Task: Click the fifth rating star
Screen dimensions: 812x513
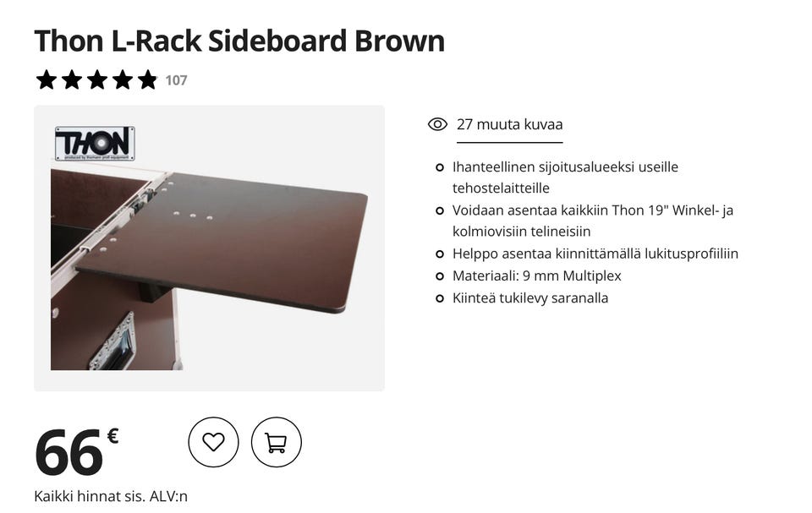Action: [x=148, y=80]
